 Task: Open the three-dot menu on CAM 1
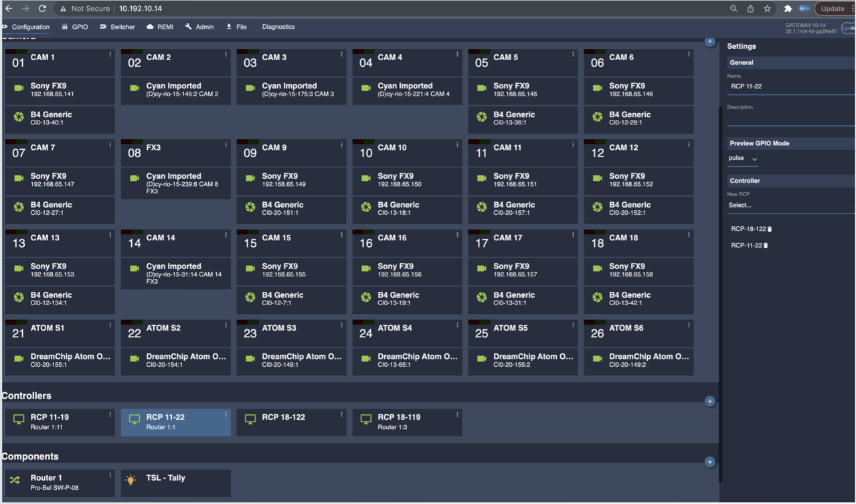click(110, 55)
